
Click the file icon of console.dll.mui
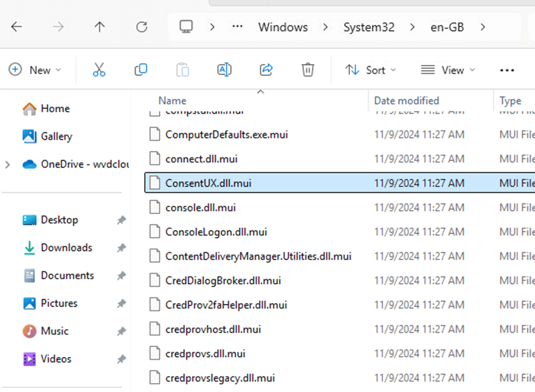155,207
